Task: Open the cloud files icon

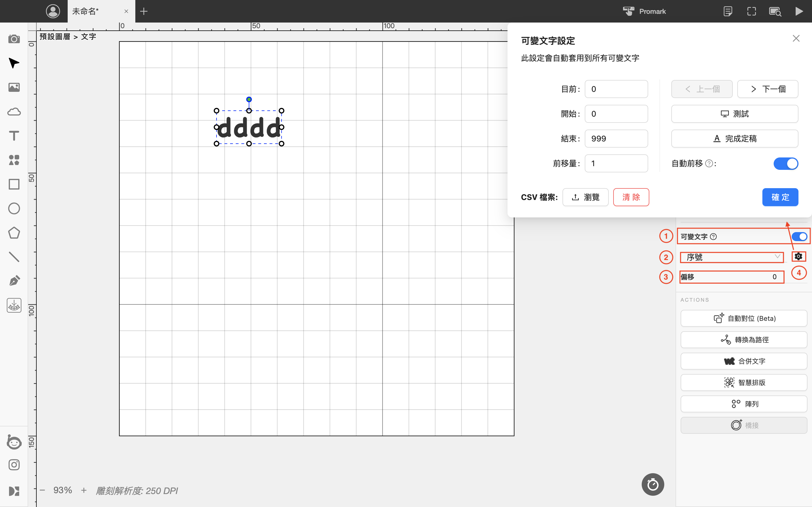Action: [14, 112]
